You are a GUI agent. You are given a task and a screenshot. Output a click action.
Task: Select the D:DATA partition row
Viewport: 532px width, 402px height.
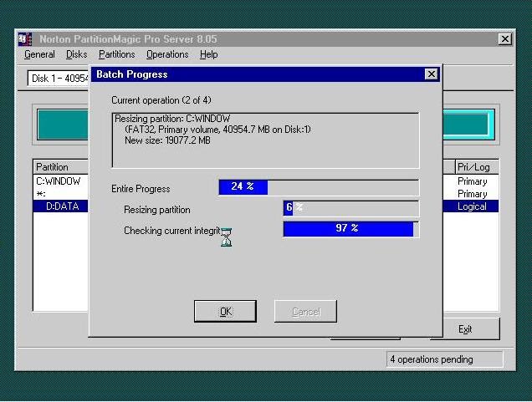(61, 206)
